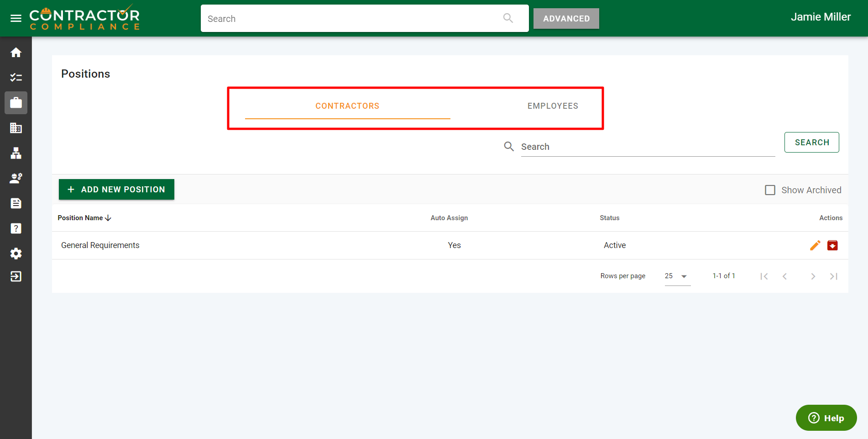Switch to the Employees tab
The image size is (868, 439).
[553, 106]
